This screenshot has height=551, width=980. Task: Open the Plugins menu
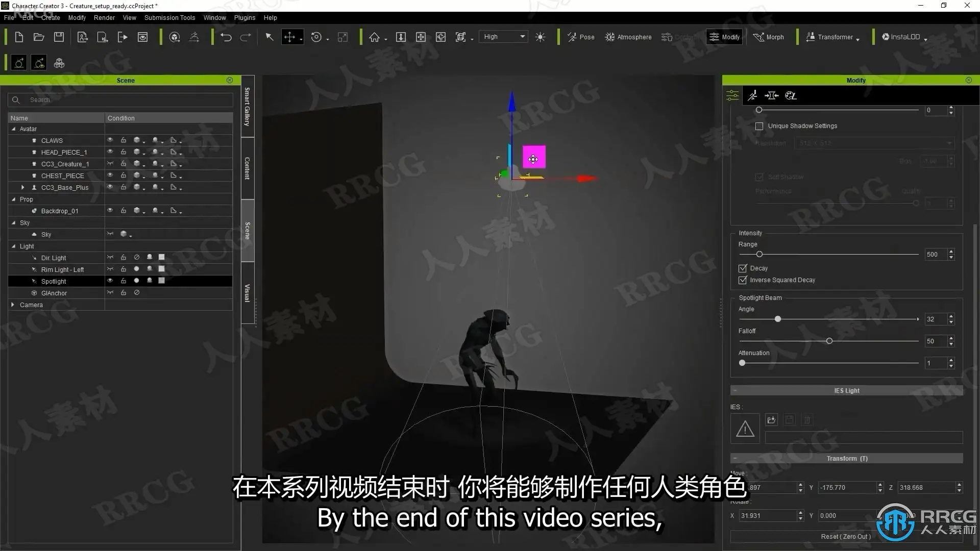244,17
